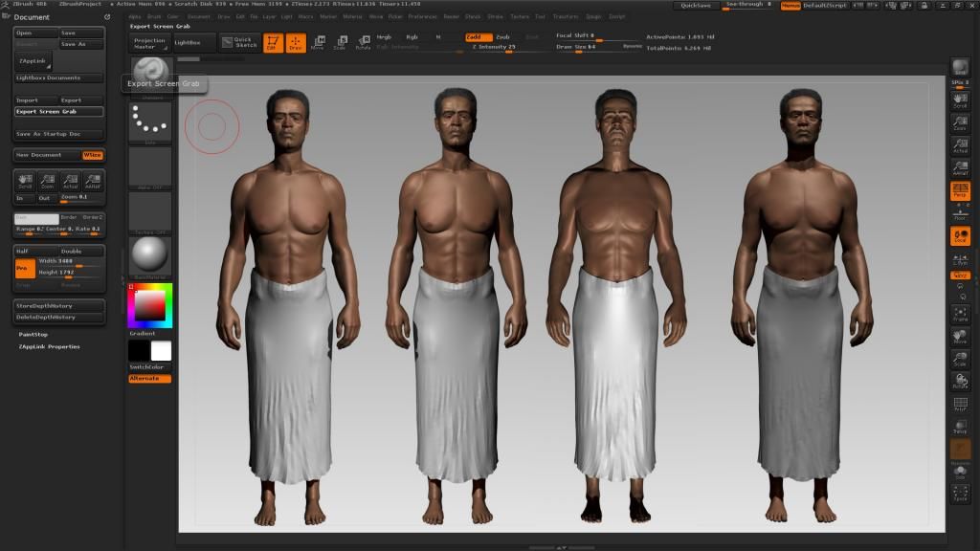Open the Render menu
The width and height of the screenshot is (980, 551).
coord(452,17)
